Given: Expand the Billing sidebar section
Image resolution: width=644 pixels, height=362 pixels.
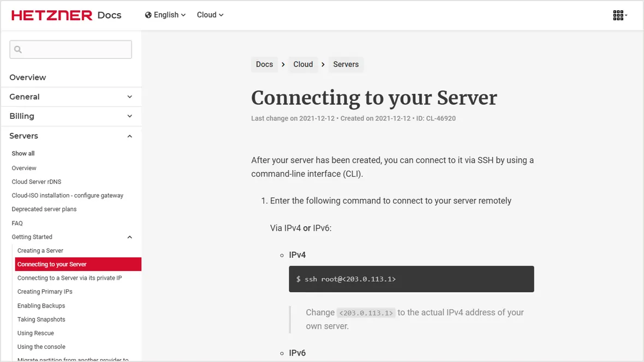Looking at the screenshot, I should pyautogui.click(x=71, y=116).
